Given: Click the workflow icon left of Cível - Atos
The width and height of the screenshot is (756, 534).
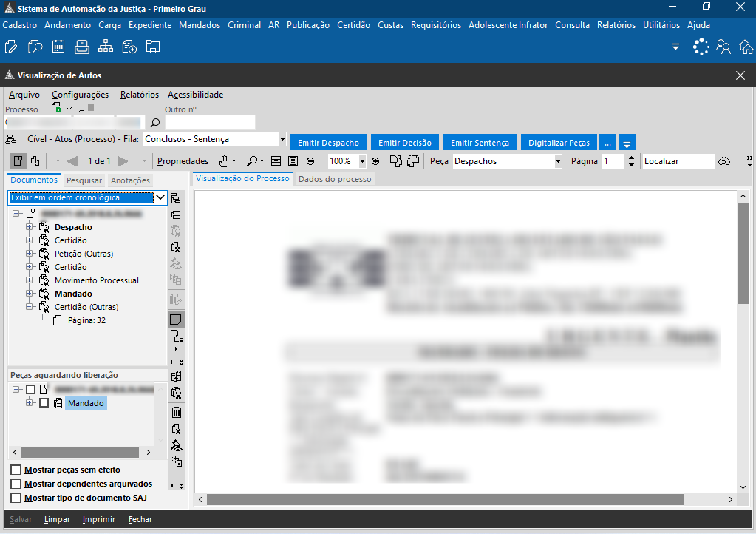Looking at the screenshot, I should tap(10, 139).
